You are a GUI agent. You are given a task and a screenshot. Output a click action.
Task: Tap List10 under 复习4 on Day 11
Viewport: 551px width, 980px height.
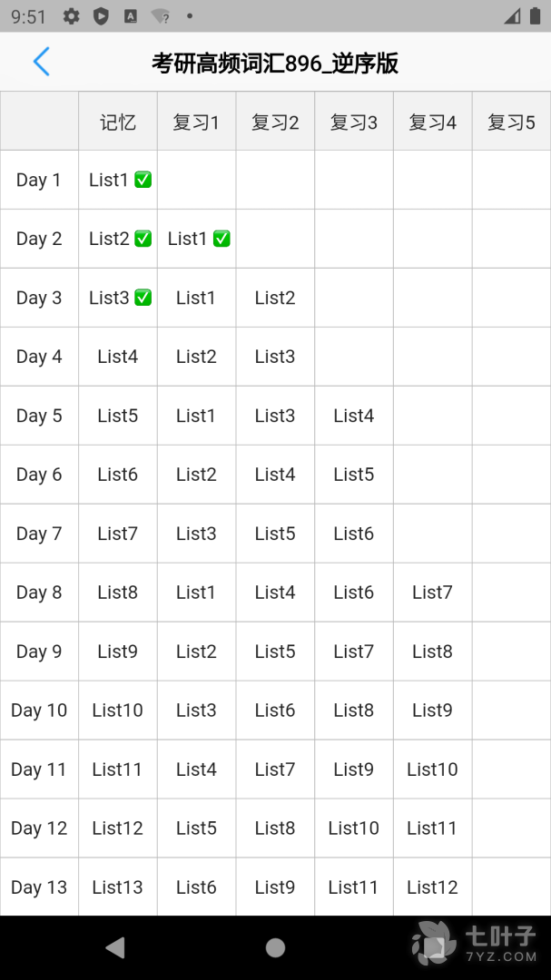point(432,769)
